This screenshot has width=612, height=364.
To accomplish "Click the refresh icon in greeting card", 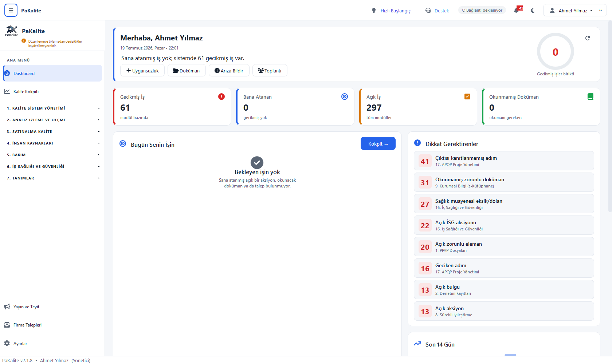I will 588,38.
